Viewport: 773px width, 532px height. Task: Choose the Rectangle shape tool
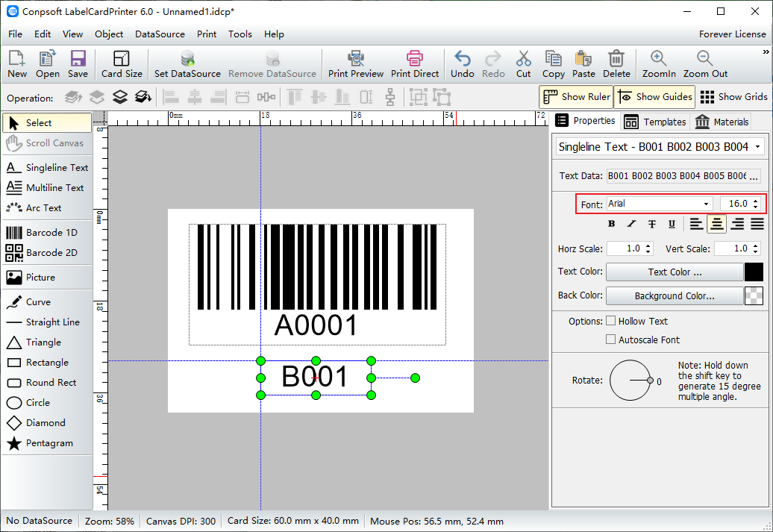click(47, 363)
